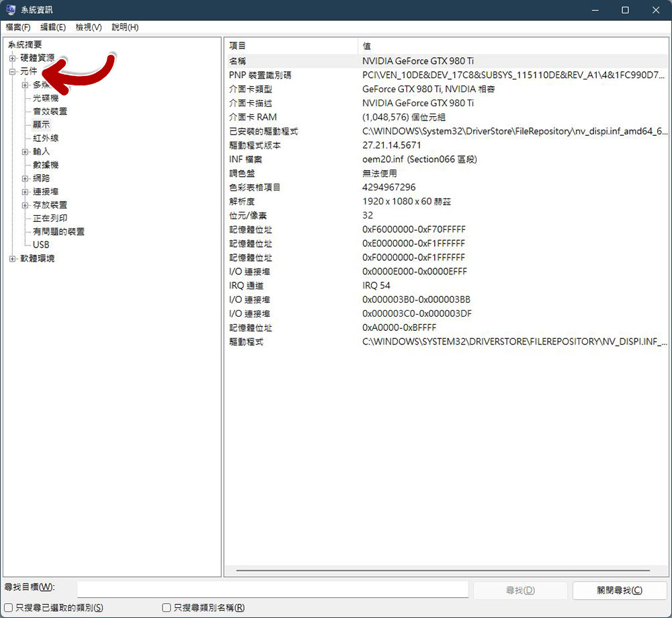Click the 關閉尋找 button
The height and width of the screenshot is (618, 672).
coord(619,590)
